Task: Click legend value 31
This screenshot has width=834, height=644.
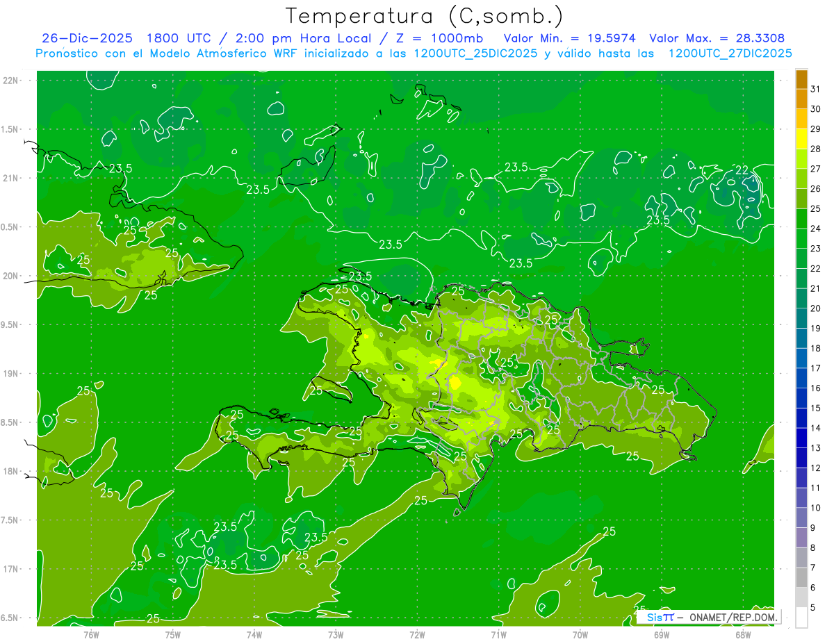Action: click(x=815, y=89)
